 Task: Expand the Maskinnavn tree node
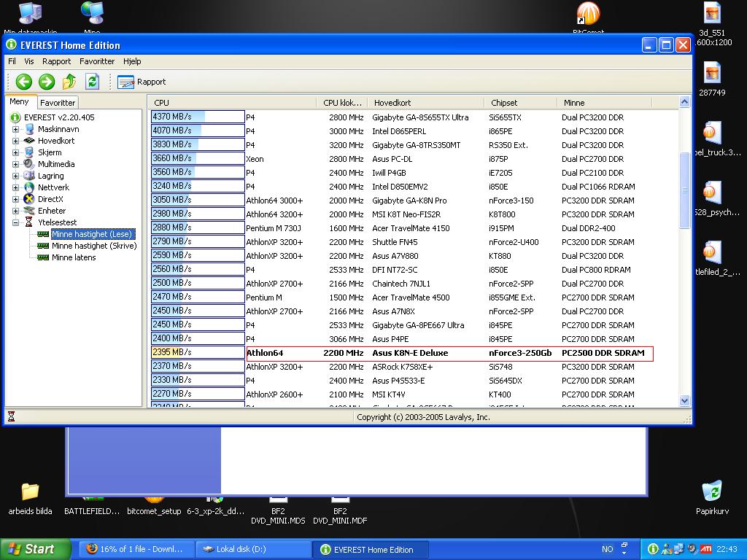(x=16, y=129)
